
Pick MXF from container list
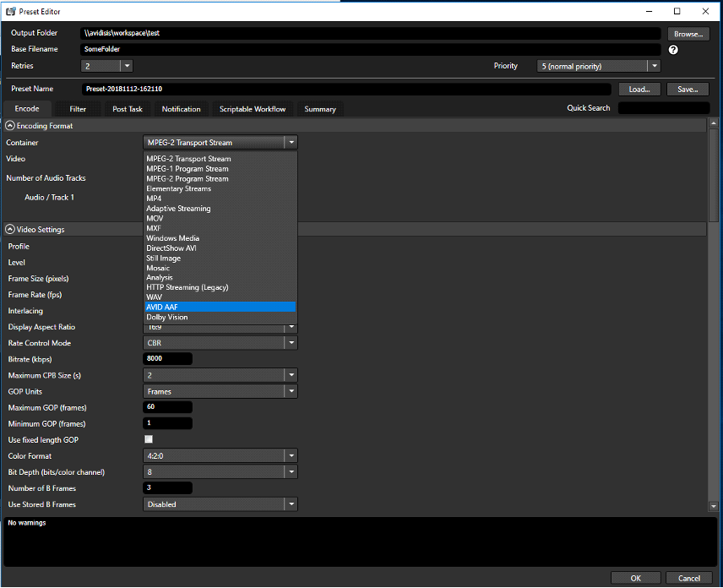point(220,228)
